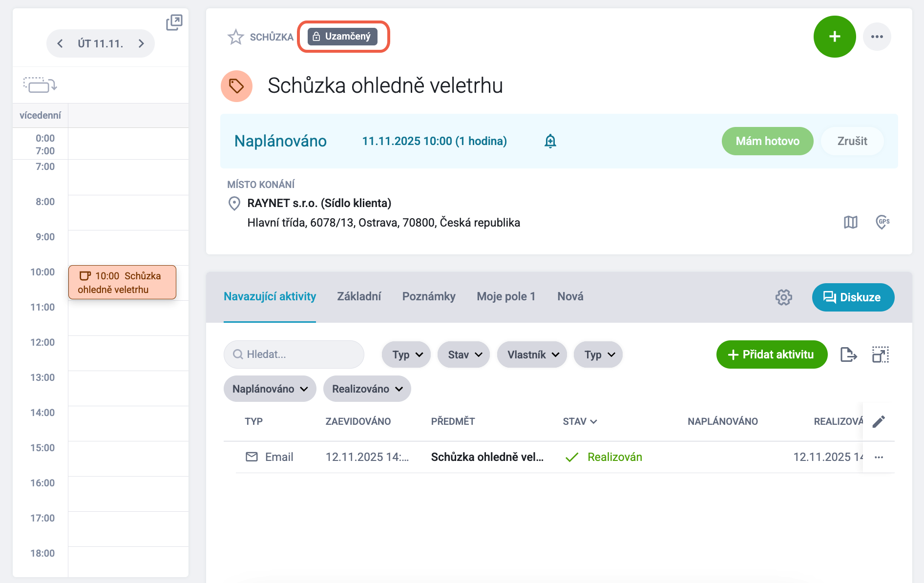Image resolution: width=924 pixels, height=583 pixels.
Task: Click RAYNET s.r.o. (Sídlo klienta) text
Action: 319,203
